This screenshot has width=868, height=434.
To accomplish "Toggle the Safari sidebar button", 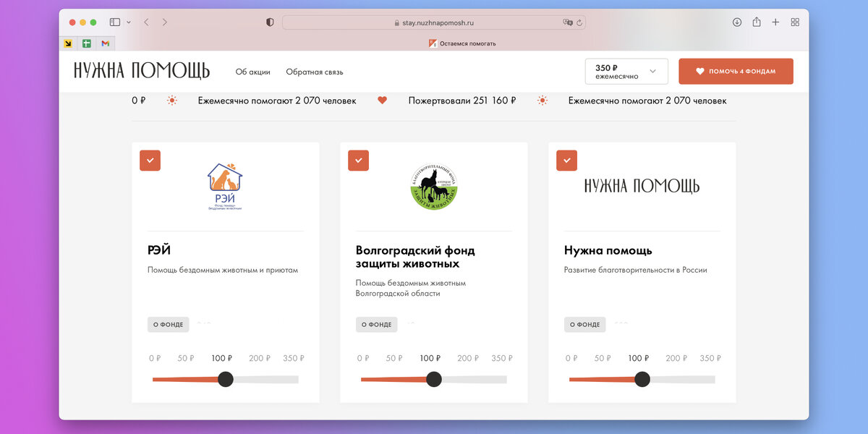I will click(x=115, y=22).
